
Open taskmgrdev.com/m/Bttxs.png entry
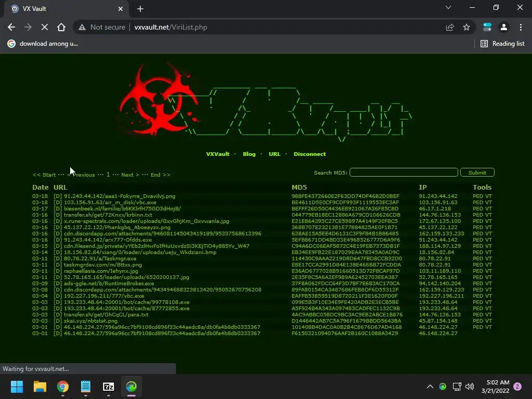tap(103, 264)
